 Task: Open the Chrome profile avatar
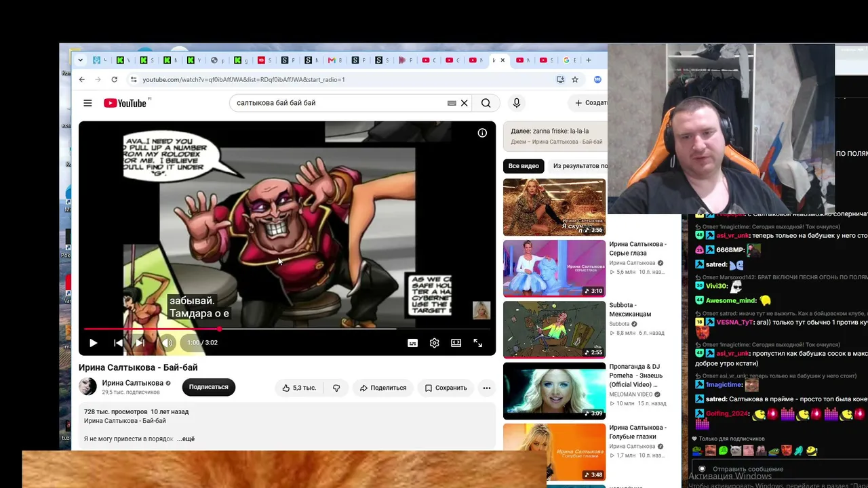597,79
